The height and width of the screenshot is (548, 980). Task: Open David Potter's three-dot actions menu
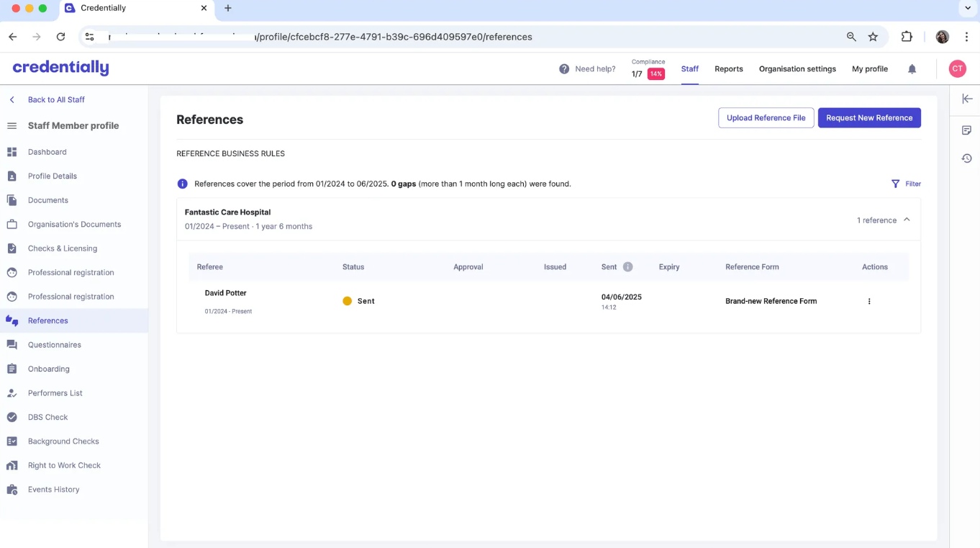click(x=868, y=302)
